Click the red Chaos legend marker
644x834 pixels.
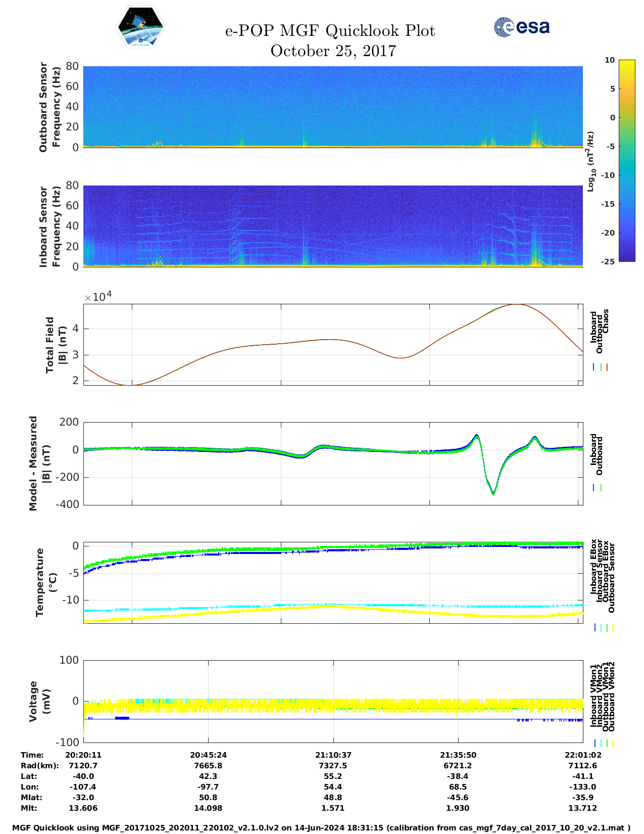click(607, 367)
